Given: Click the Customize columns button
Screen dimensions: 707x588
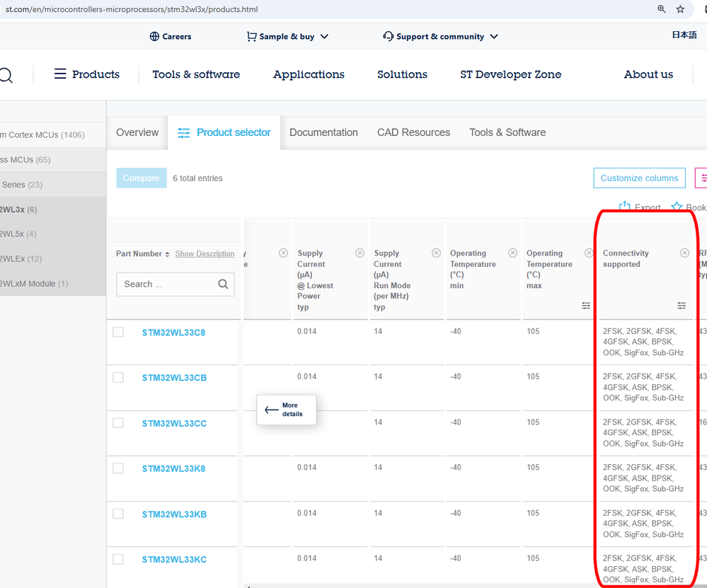Looking at the screenshot, I should pos(639,178).
